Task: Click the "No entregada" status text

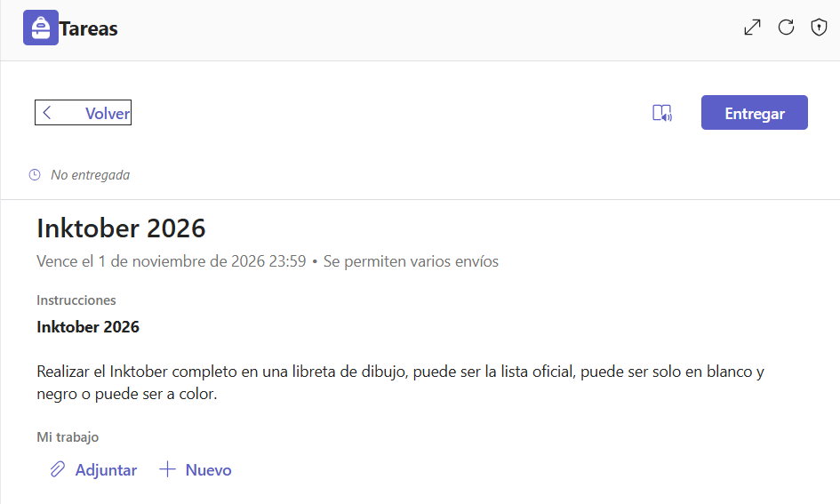Action: pos(91,175)
